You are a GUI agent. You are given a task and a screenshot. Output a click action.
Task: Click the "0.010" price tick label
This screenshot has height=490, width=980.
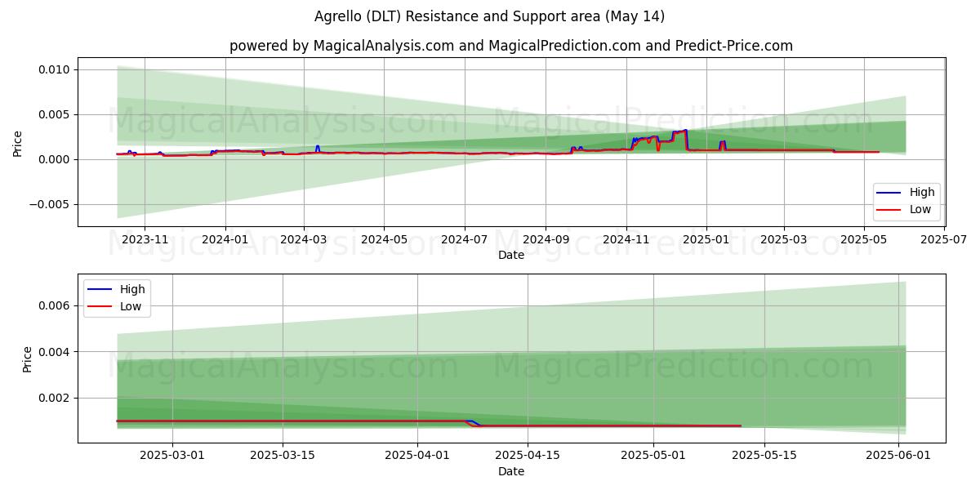tap(56, 69)
